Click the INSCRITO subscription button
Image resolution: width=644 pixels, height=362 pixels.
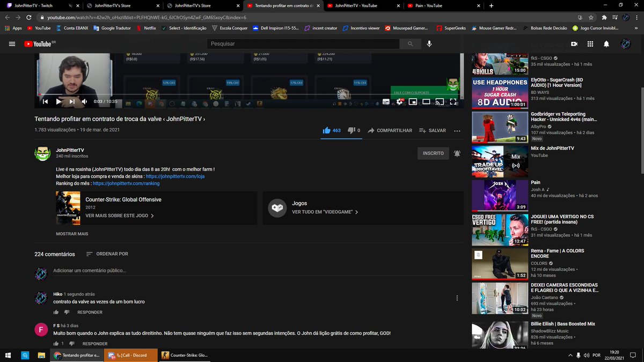pos(433,153)
